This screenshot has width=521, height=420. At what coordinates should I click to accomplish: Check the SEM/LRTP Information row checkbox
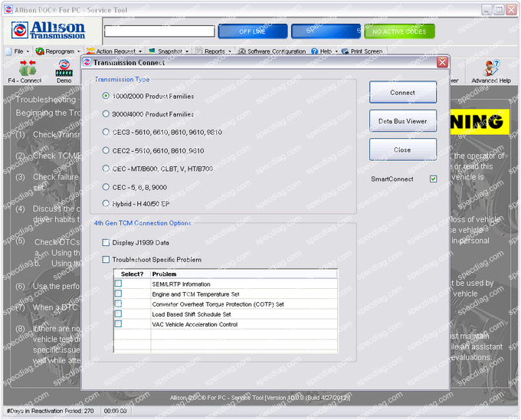pyautogui.click(x=118, y=284)
